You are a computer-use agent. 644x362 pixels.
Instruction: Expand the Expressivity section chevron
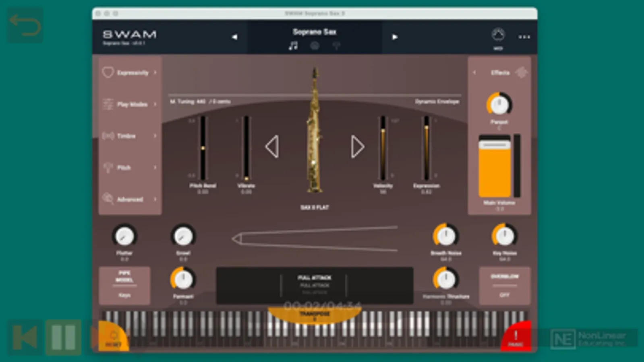155,72
